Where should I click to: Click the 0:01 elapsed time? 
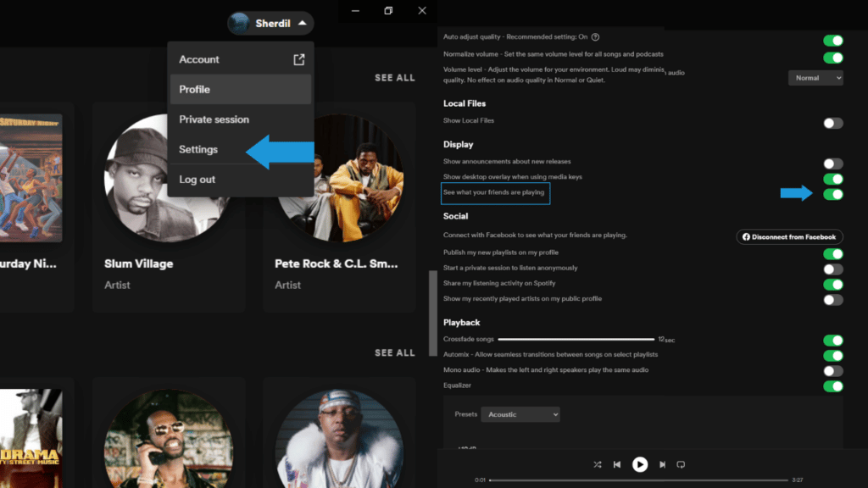(480, 480)
